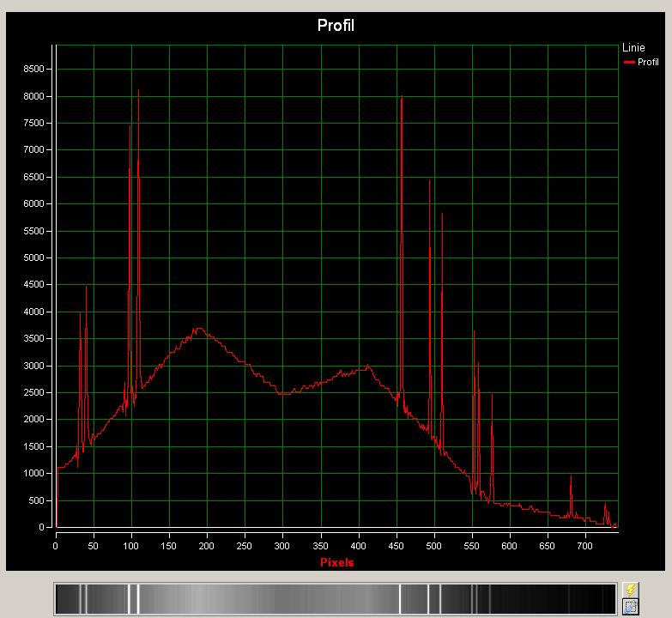Click the dashed selection rectangle icon
Screen dimensions: 672x618
[x=630, y=607]
